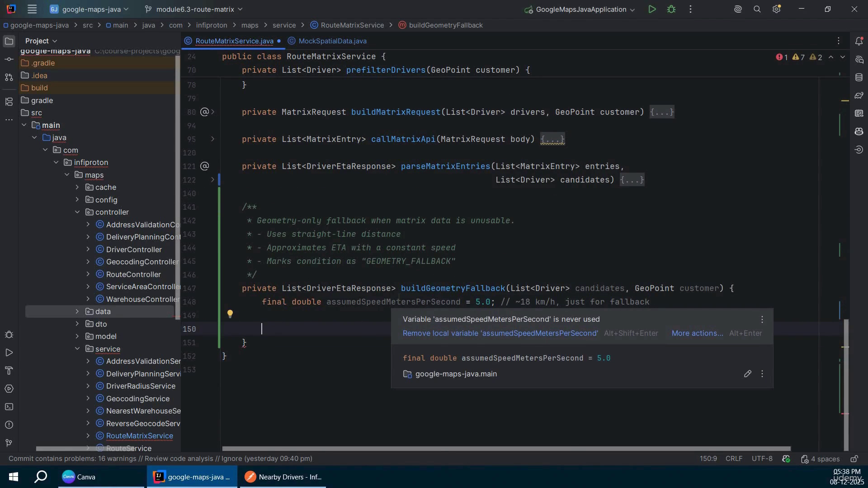Open Git version control tool window

tap(9, 443)
